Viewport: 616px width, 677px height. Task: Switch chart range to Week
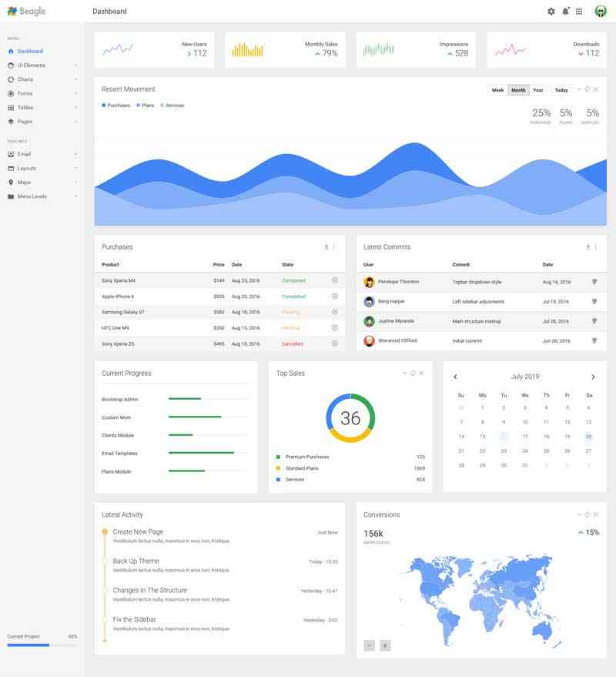tap(497, 90)
